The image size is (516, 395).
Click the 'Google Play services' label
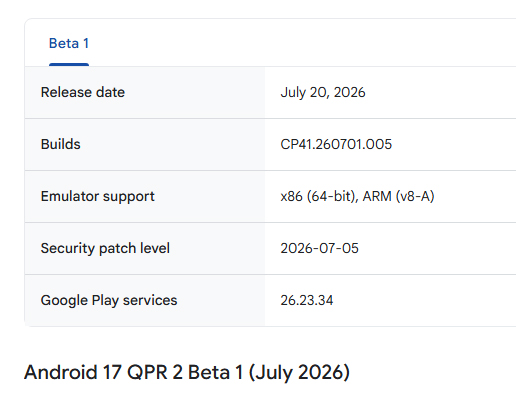109,300
